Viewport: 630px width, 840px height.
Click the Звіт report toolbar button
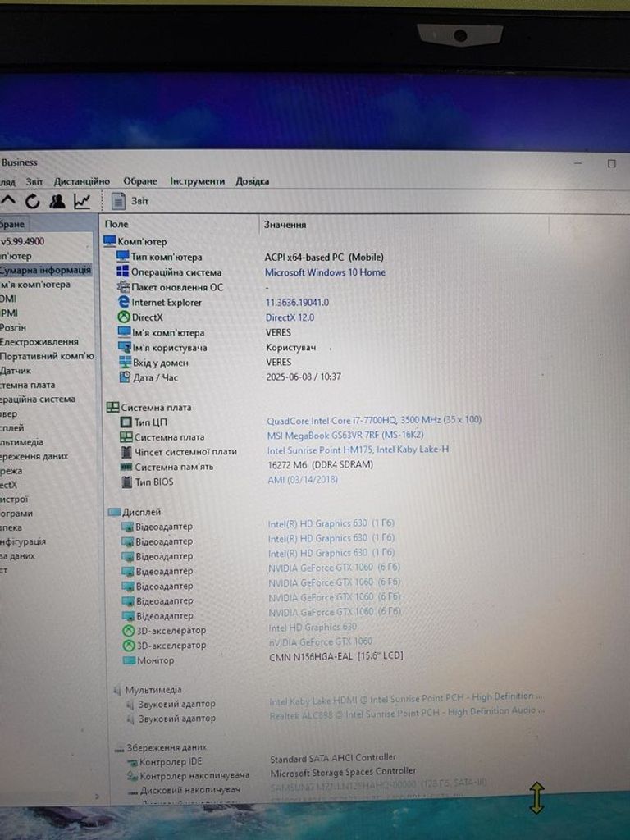[x=130, y=202]
